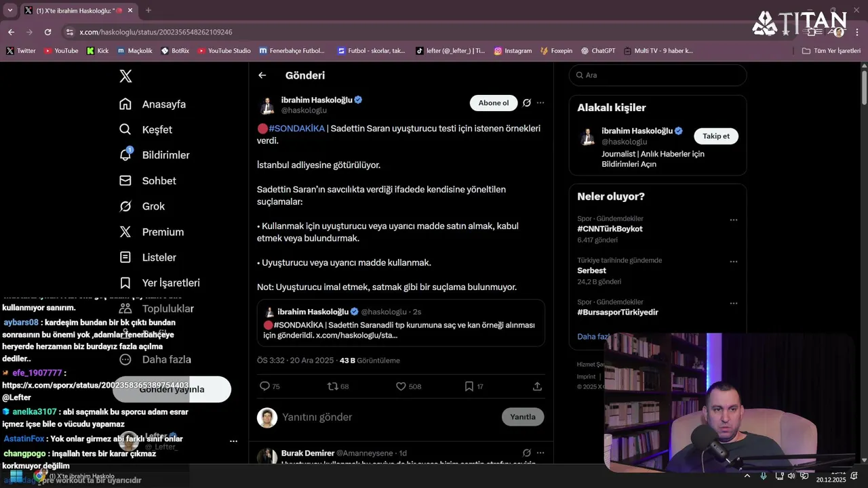Click the Listeler list icon
This screenshot has width=868, height=488.
pos(125,258)
